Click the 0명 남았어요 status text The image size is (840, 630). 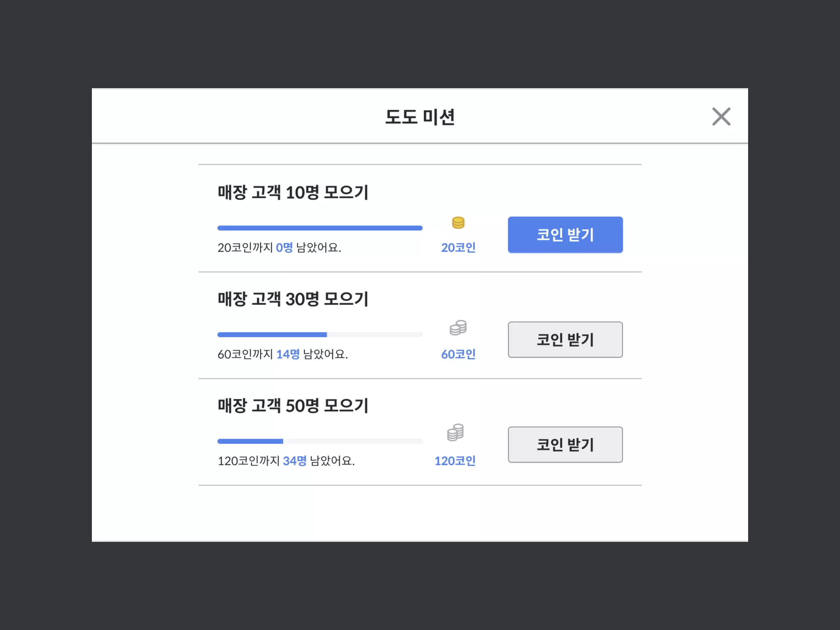click(x=279, y=248)
